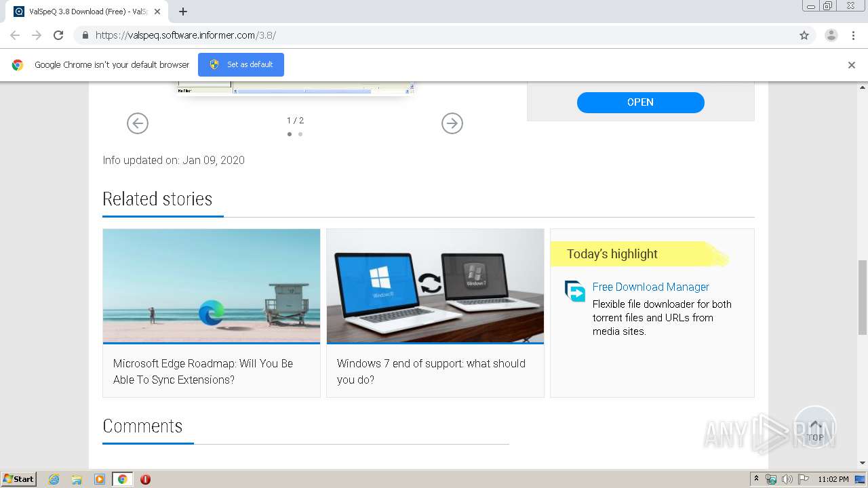Click the 11:02 PM system clock
868x488 pixels.
(833, 479)
